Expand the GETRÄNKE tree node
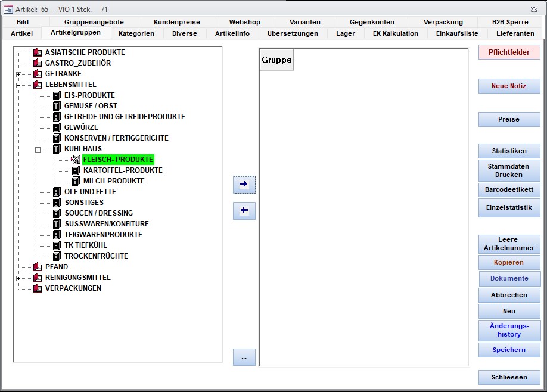Viewport: 547px width, 392px height. [x=19, y=74]
